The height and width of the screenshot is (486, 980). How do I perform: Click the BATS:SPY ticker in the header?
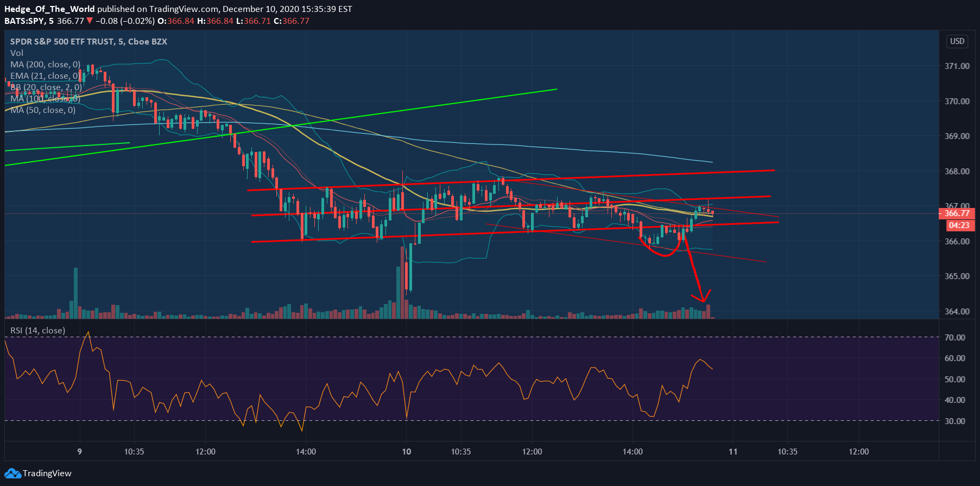pyautogui.click(x=24, y=21)
